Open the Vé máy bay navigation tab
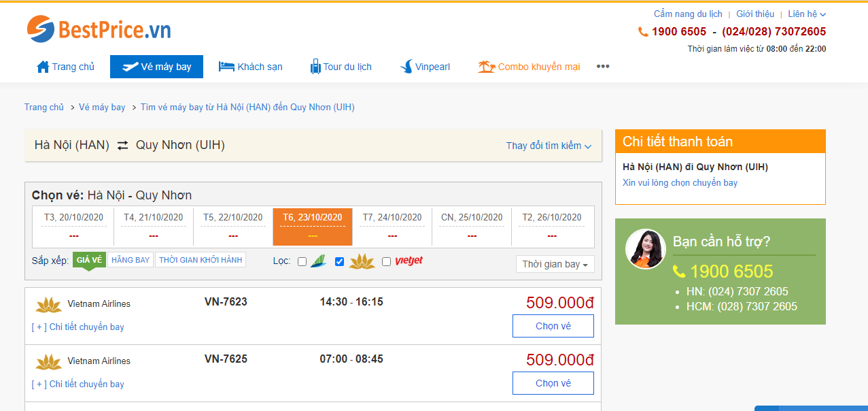This screenshot has height=411, width=868. click(156, 67)
